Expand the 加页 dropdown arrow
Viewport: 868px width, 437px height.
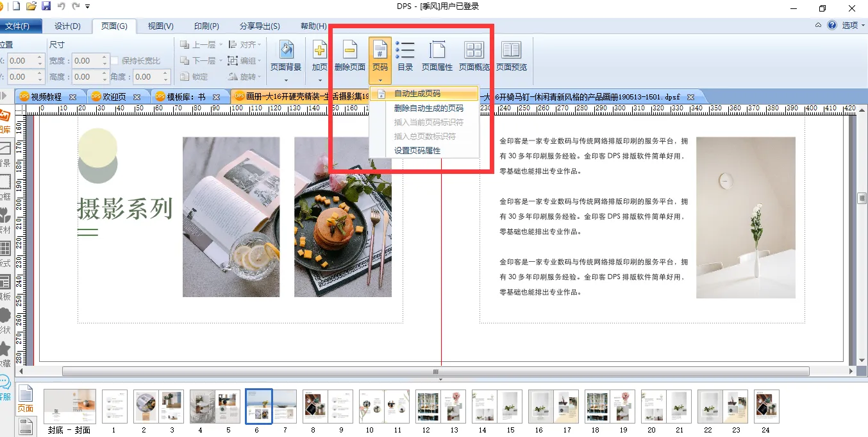(x=319, y=81)
